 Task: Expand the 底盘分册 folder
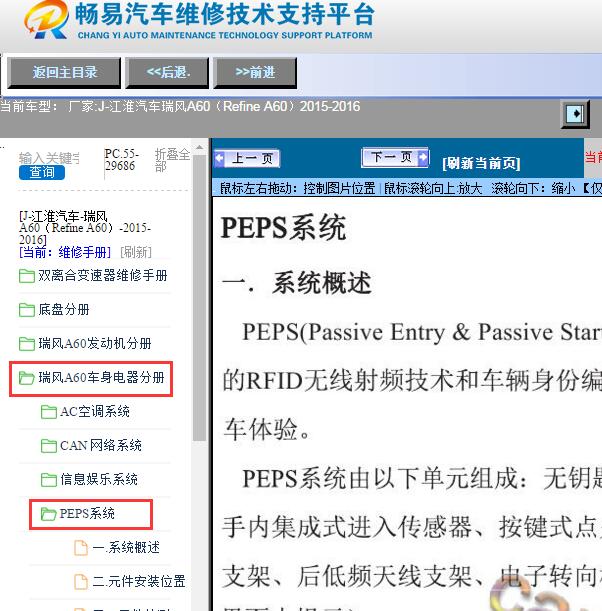point(64,310)
